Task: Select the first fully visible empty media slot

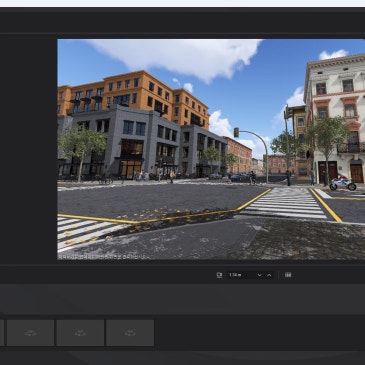Action: pyautogui.click(x=31, y=333)
